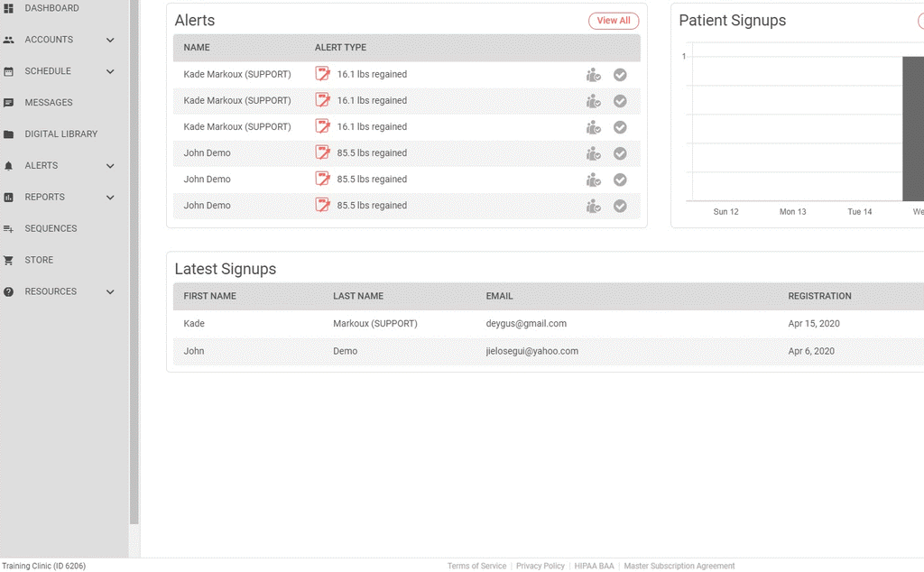Image resolution: width=924 pixels, height=572 pixels.
Task: Open the Resources sidebar menu item
Action: click(51, 292)
